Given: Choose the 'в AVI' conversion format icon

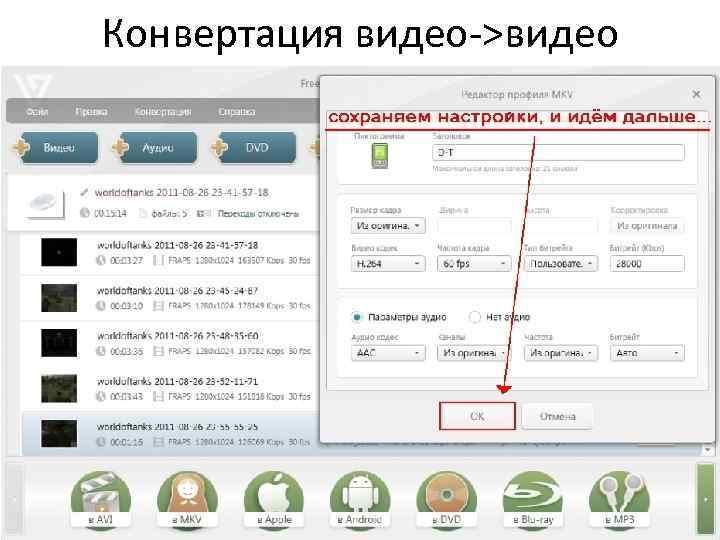Looking at the screenshot, I should [101, 500].
